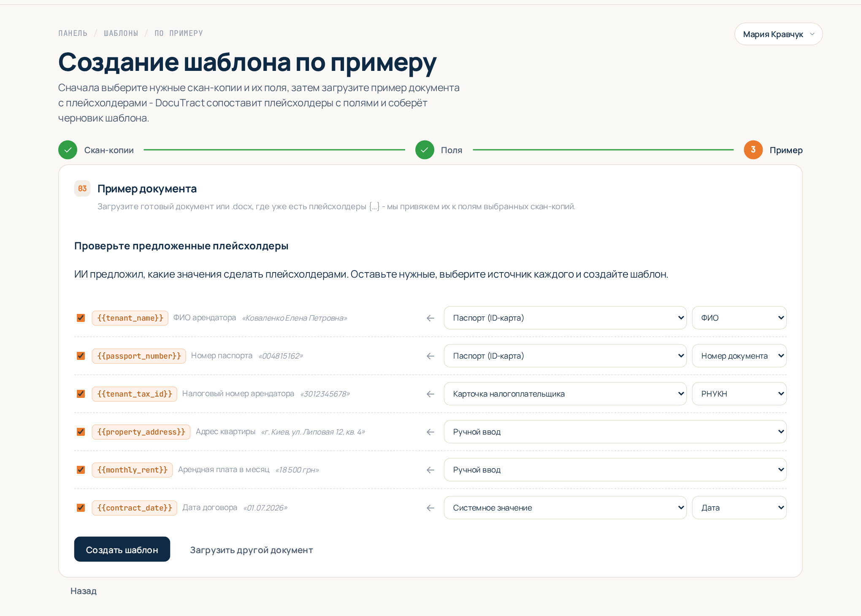Click the arrow icon in tenant_tax_id row
861x616 pixels.
click(x=430, y=394)
